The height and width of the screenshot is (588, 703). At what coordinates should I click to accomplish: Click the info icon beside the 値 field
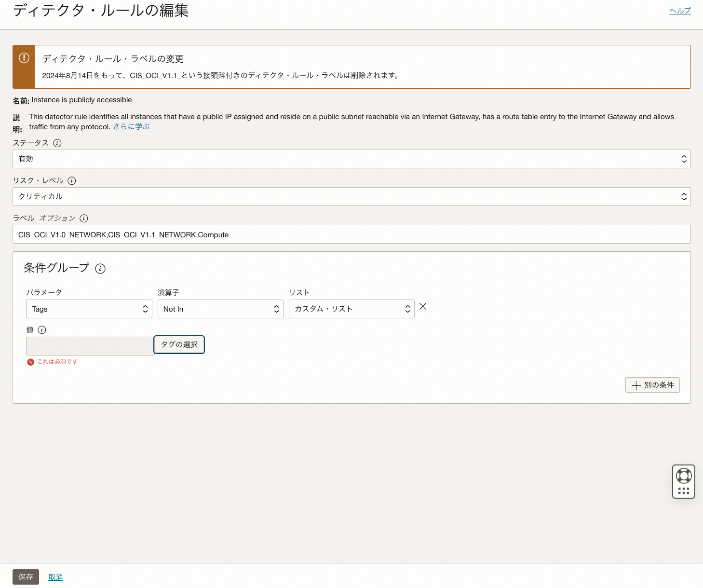42,330
